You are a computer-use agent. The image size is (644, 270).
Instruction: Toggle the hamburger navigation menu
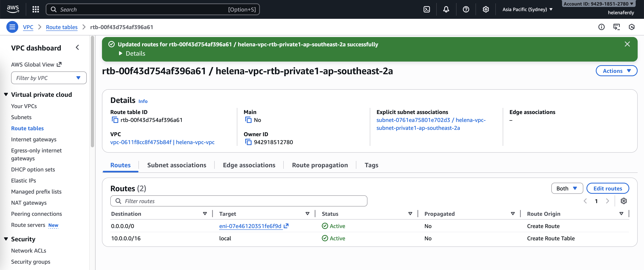coord(12,27)
